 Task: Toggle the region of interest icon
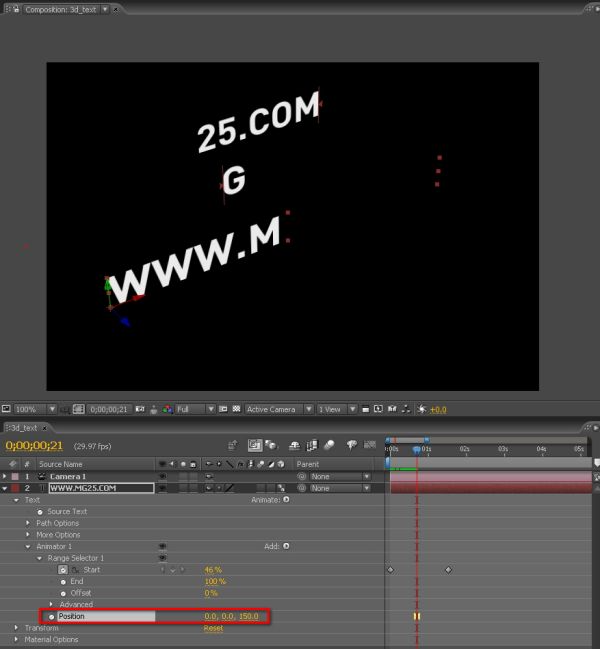tap(223, 409)
